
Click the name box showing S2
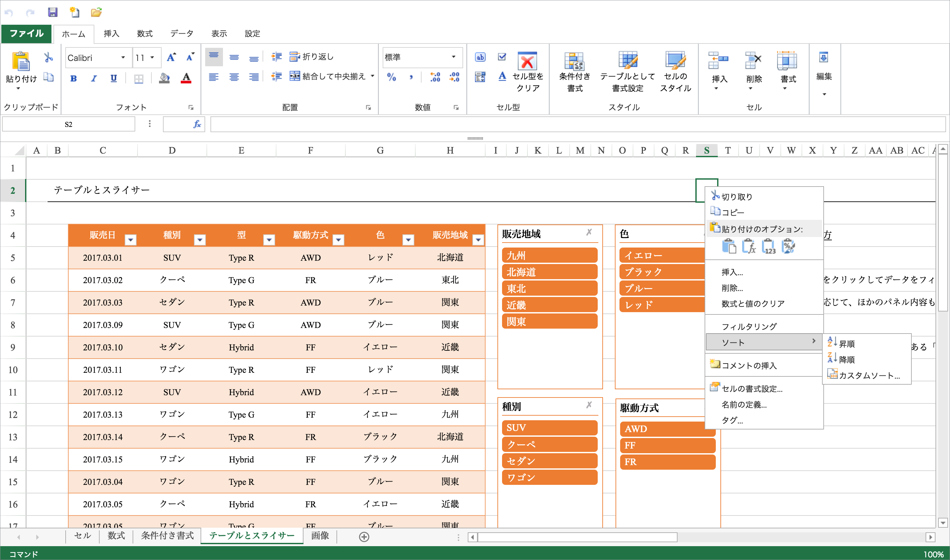(x=68, y=124)
